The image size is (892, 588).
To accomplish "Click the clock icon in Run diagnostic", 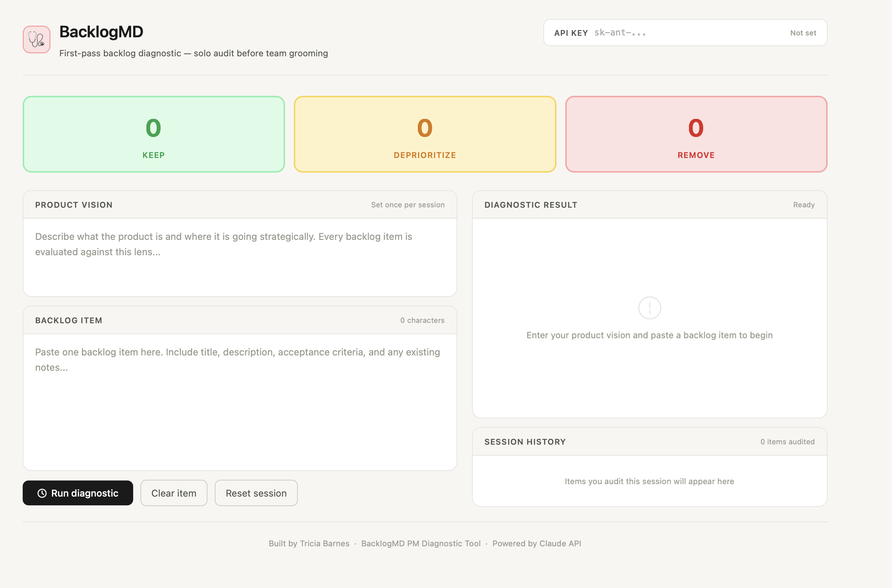I will point(42,493).
